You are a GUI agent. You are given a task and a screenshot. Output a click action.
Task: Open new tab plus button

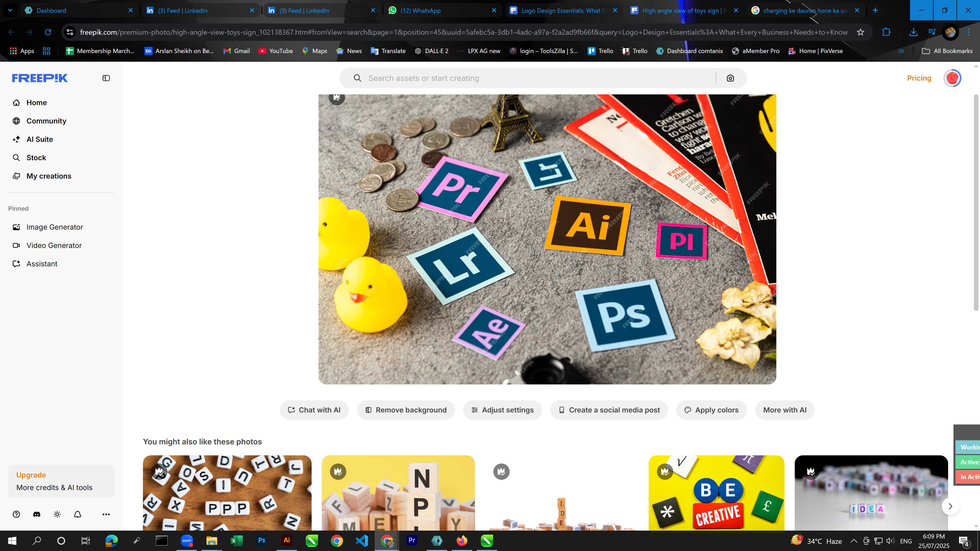tap(875, 10)
